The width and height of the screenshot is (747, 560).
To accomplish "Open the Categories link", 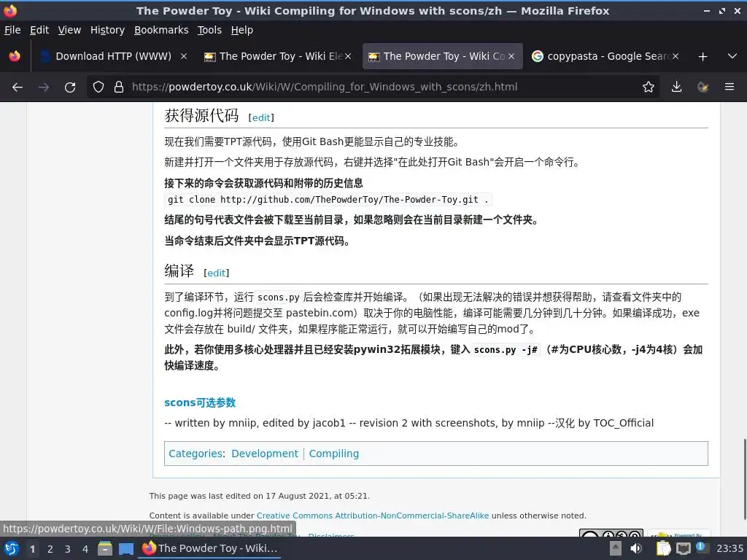I will 196,454.
